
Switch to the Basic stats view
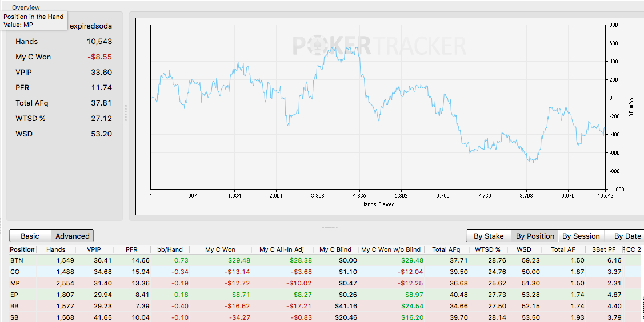pyautogui.click(x=30, y=236)
